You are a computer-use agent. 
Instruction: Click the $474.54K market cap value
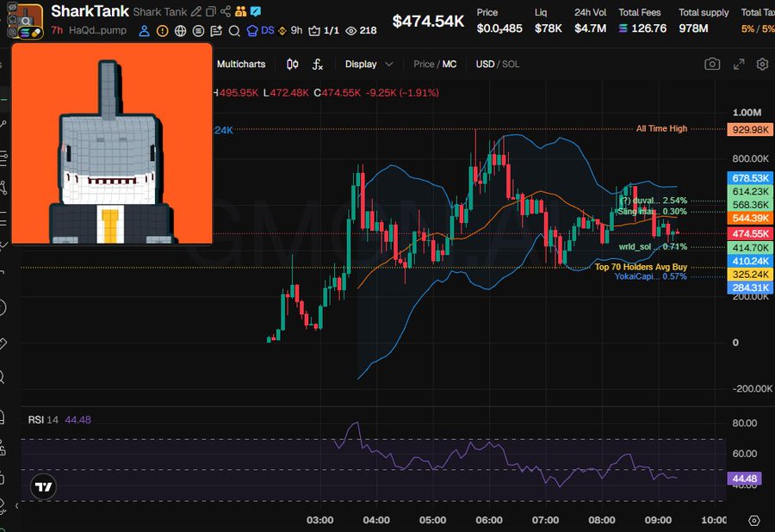[428, 22]
